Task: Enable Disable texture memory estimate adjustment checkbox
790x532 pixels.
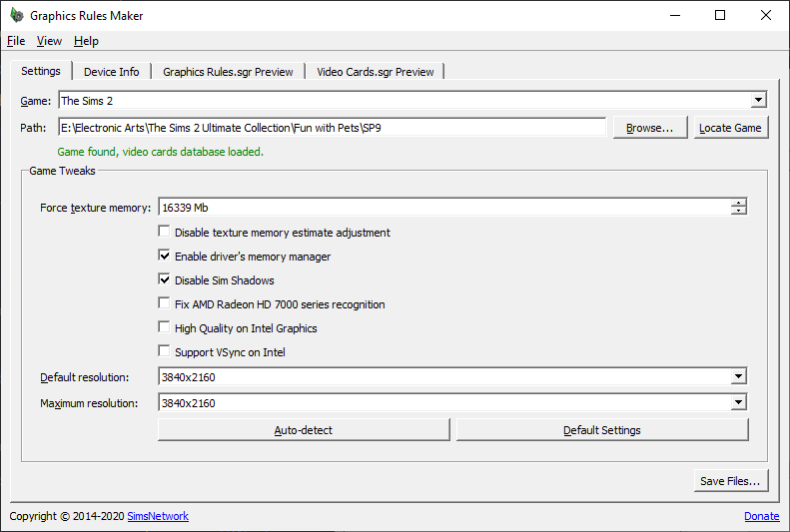Action: tap(165, 233)
